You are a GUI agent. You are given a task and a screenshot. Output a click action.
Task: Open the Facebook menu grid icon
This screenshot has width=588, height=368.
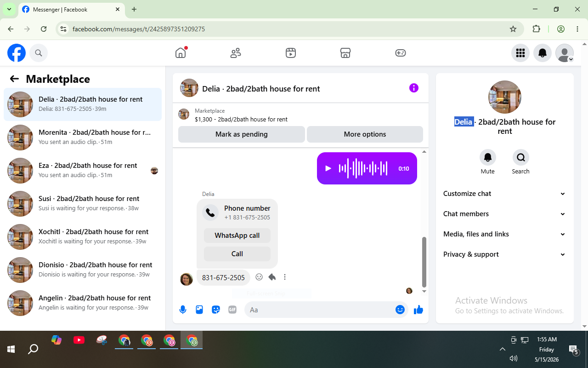[x=520, y=53]
